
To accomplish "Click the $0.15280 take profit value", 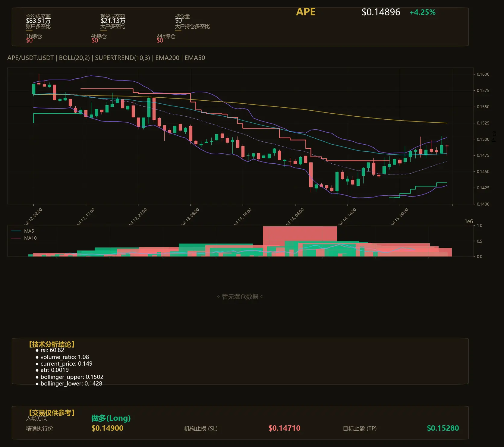I will click(x=443, y=428).
